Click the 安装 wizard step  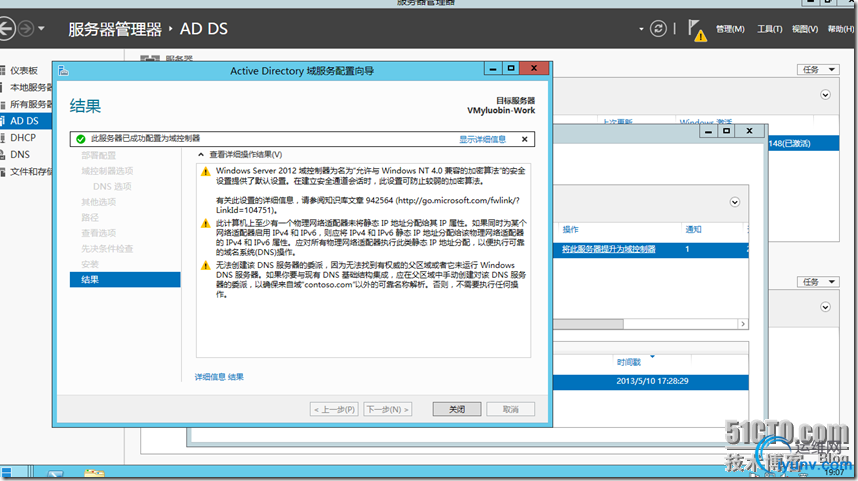(x=90, y=264)
